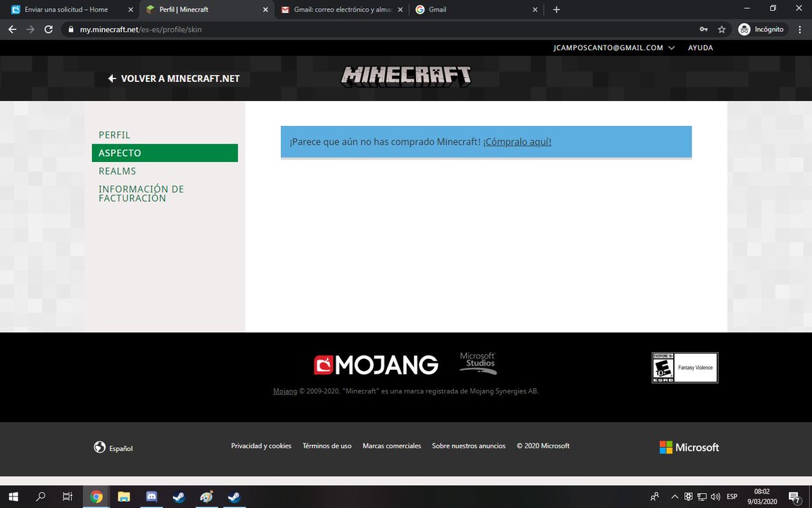Close the Gmail: correo electrónico tab
This screenshot has height=508, width=812.
click(400, 9)
